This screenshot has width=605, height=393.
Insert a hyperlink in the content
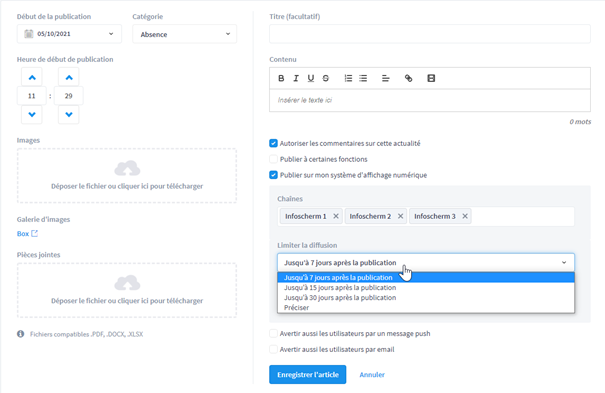coord(408,78)
